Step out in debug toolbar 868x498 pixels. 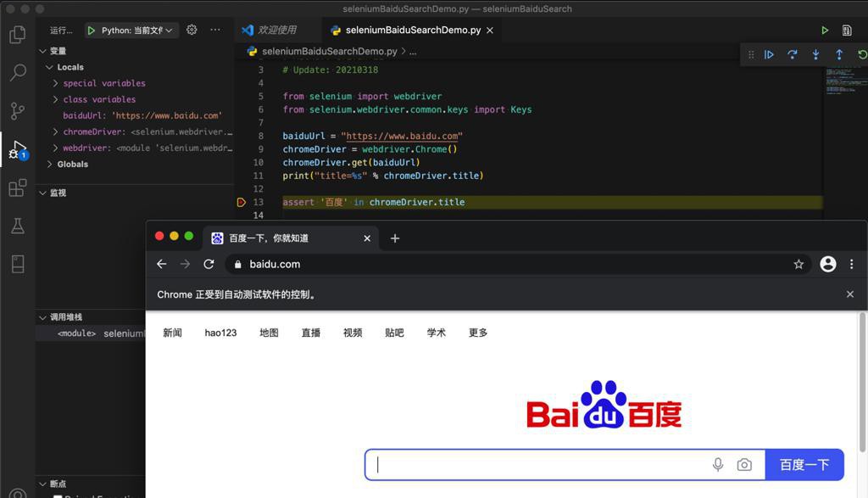[838, 54]
